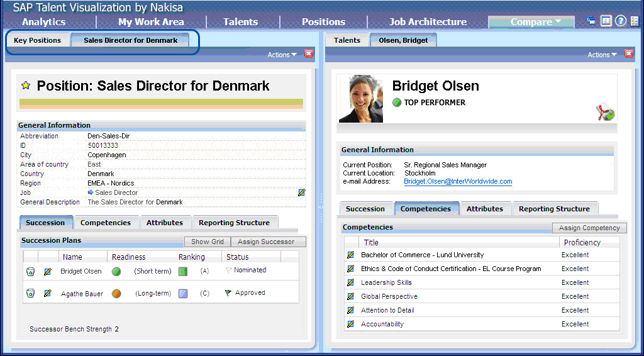The width and height of the screenshot is (644, 356).
Task: Open Reporting Structure tab in Bridget Olsen panel
Action: (555, 209)
